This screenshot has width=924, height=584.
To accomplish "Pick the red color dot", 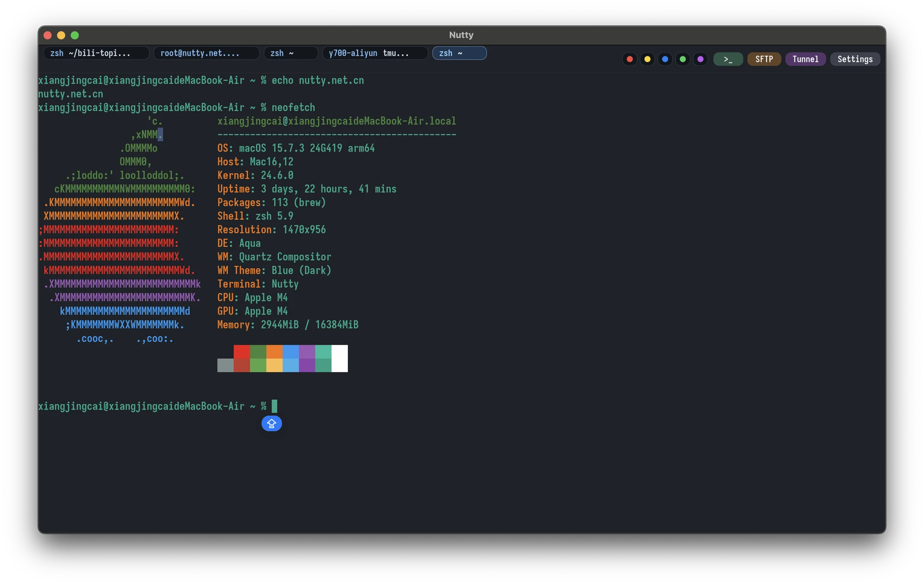I will click(629, 59).
